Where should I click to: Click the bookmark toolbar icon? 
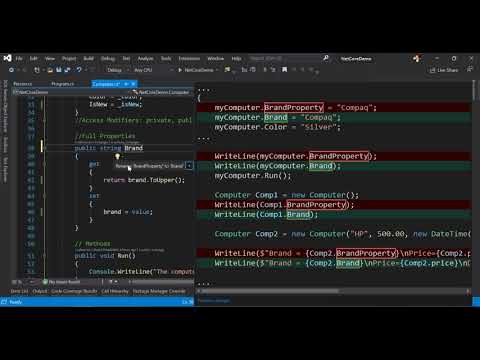pyautogui.click(x=284, y=70)
